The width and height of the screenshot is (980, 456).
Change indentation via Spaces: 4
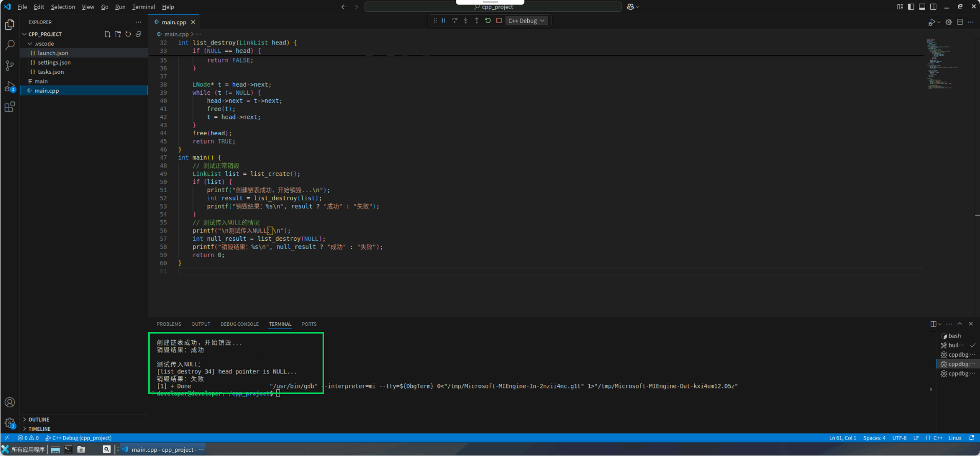[x=874, y=438]
